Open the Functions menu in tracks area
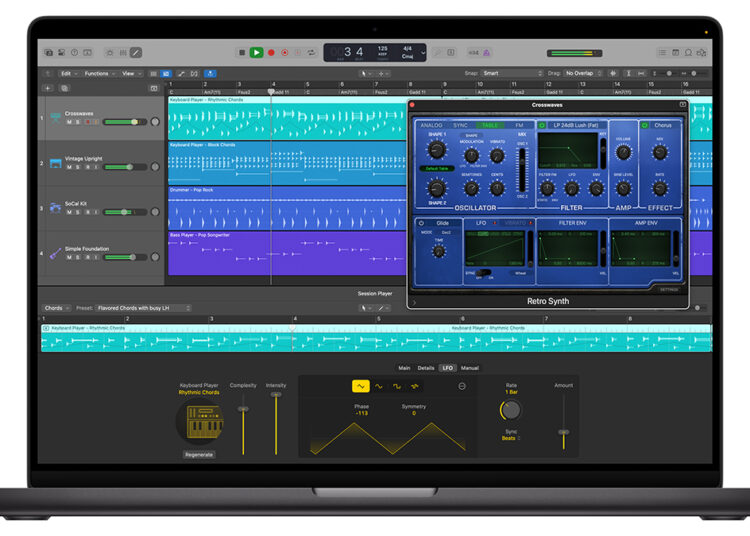The width and height of the screenshot is (750, 536). coord(99,74)
